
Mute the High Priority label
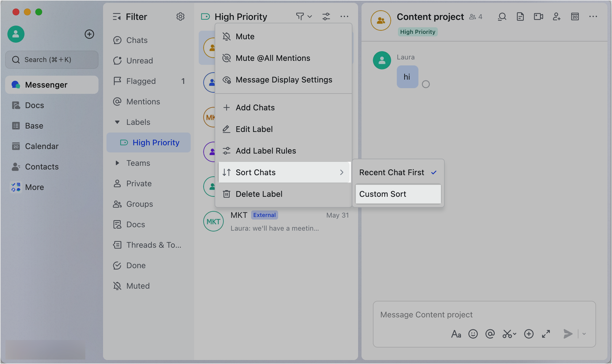tap(245, 36)
